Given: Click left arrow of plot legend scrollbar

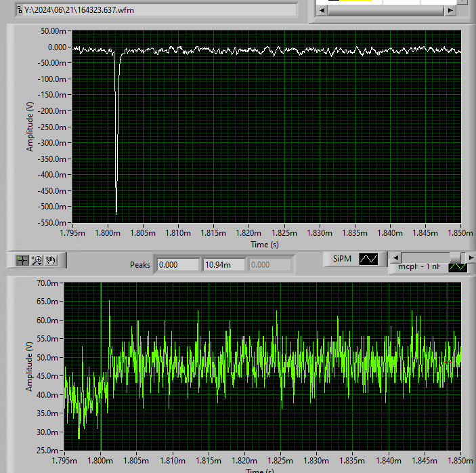Looking at the screenshot, I should pos(395,258).
